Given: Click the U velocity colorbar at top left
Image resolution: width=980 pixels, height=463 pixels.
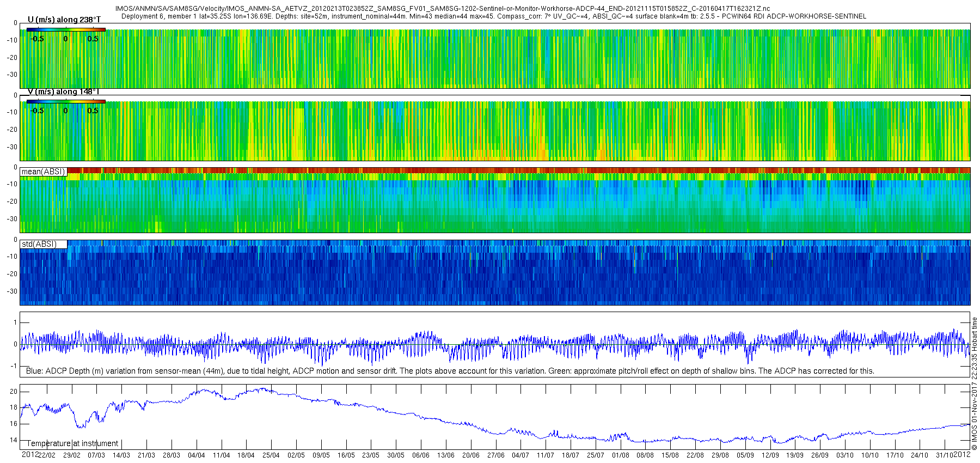Looking at the screenshot, I should click(65, 29).
